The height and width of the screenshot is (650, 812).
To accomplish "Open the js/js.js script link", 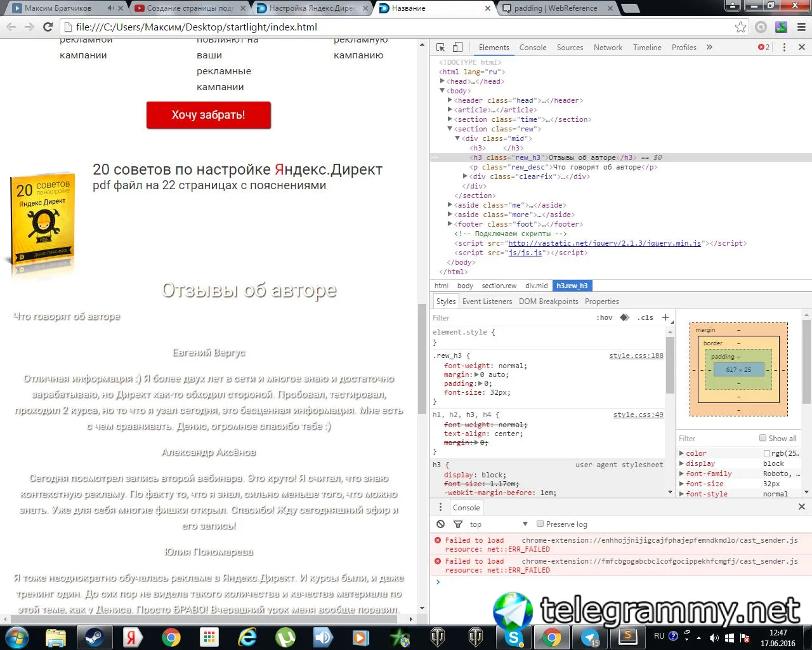I will (525, 253).
